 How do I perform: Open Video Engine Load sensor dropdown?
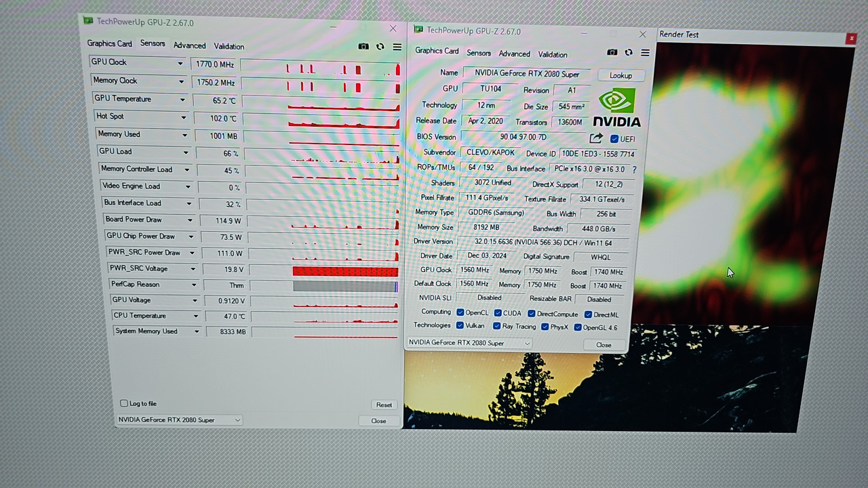[188, 186]
